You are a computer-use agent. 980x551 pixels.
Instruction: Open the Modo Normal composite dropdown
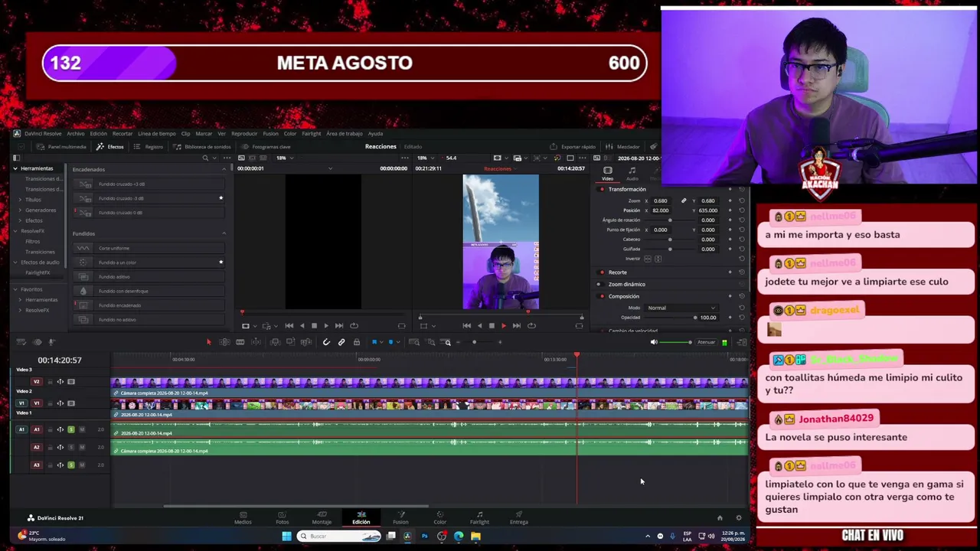point(681,308)
